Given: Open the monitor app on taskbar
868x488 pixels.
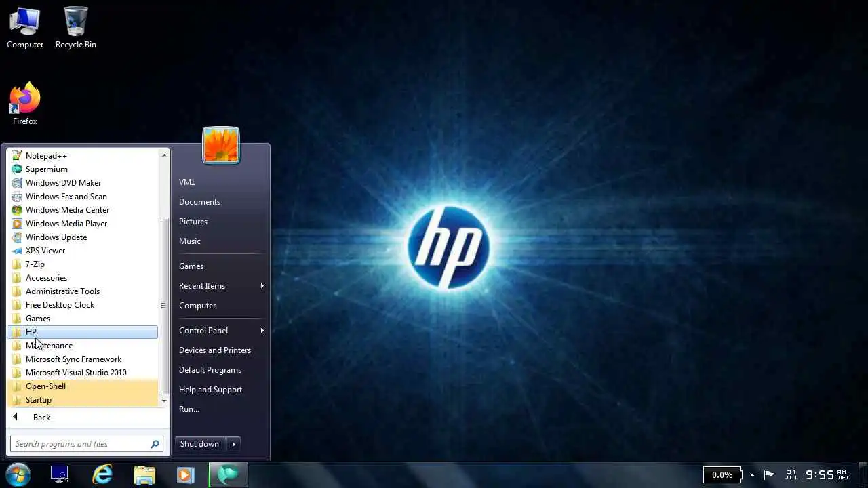Looking at the screenshot, I should 60,474.
